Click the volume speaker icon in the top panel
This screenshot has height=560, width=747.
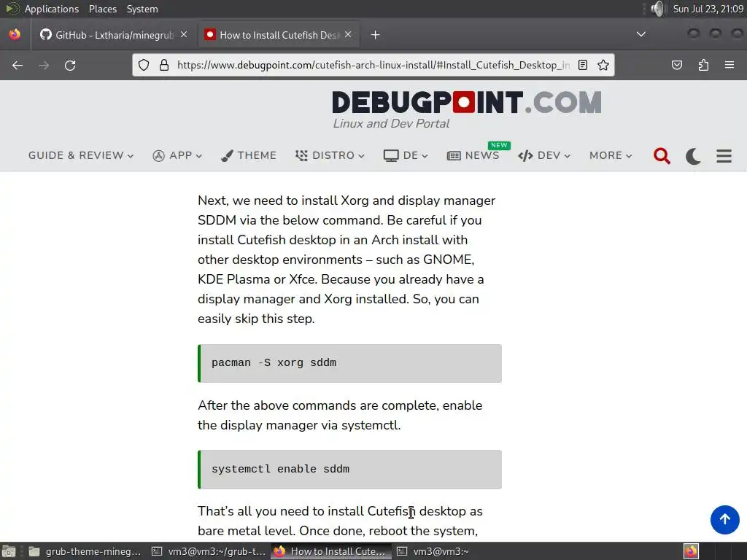(657, 9)
